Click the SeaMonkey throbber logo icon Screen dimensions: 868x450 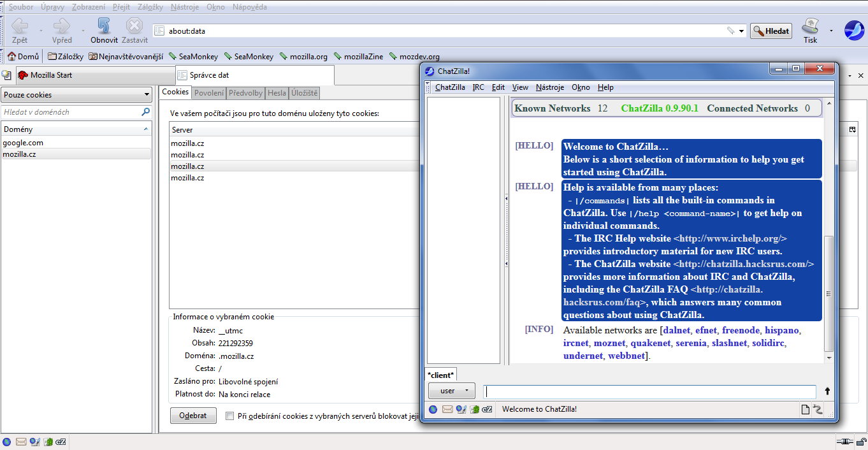pyautogui.click(x=854, y=30)
